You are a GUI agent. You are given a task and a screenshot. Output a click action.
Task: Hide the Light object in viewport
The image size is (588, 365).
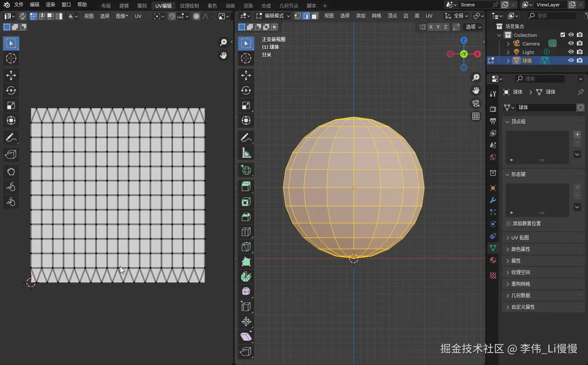point(571,52)
